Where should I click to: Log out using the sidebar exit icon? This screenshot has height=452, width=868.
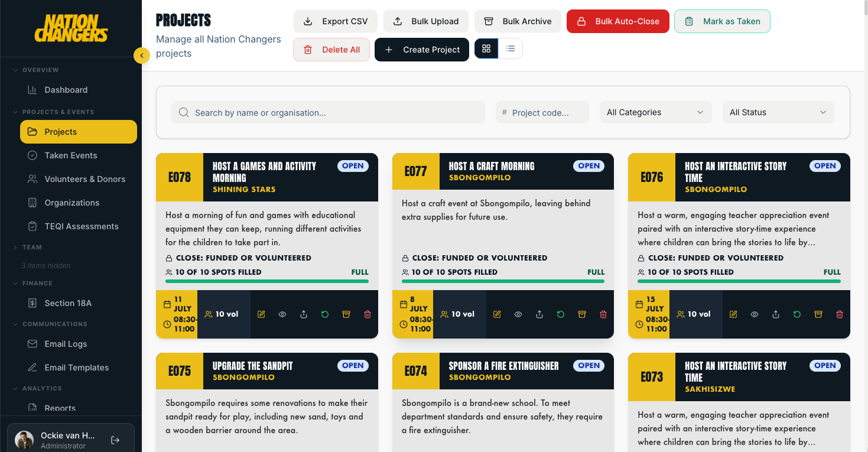[x=115, y=440]
